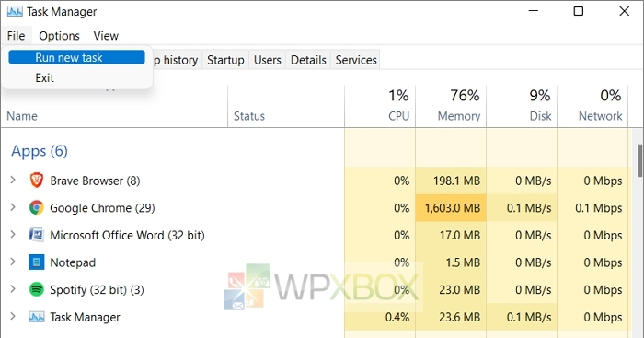This screenshot has height=338, width=644.
Task: Click the Google Chrome icon
Action: click(37, 207)
